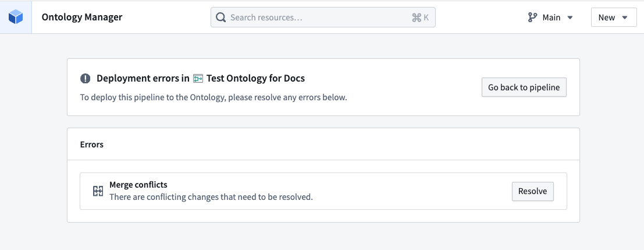
Task: Click the Resolve button
Action: (x=532, y=191)
